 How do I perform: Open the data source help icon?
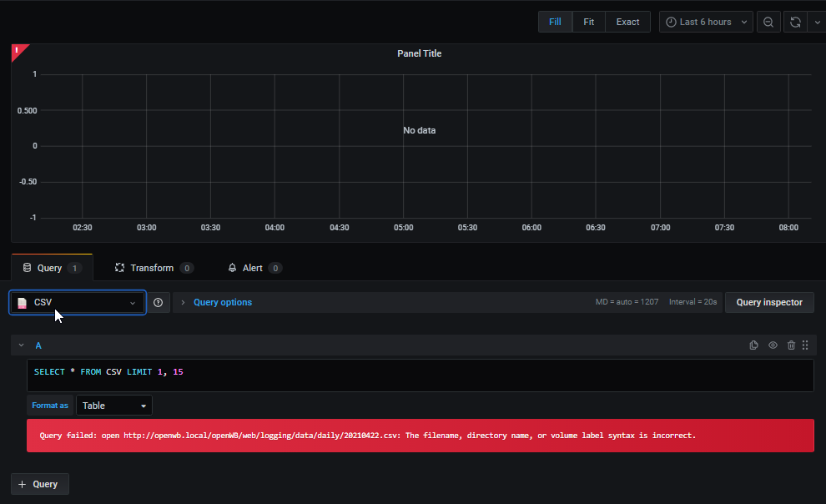pos(159,302)
